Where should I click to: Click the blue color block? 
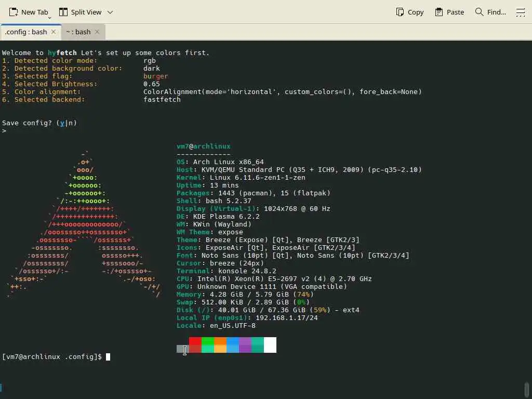pyautogui.click(x=233, y=345)
